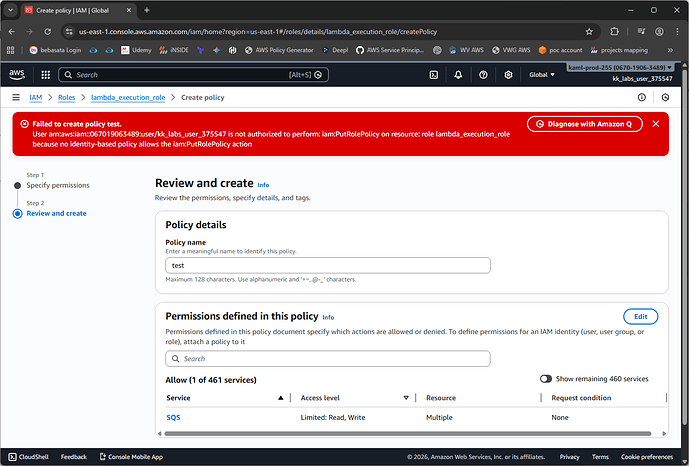Viewport: 689px width, 466px height.
Task: Open the Chrome three-dot menu
Action: click(x=677, y=32)
